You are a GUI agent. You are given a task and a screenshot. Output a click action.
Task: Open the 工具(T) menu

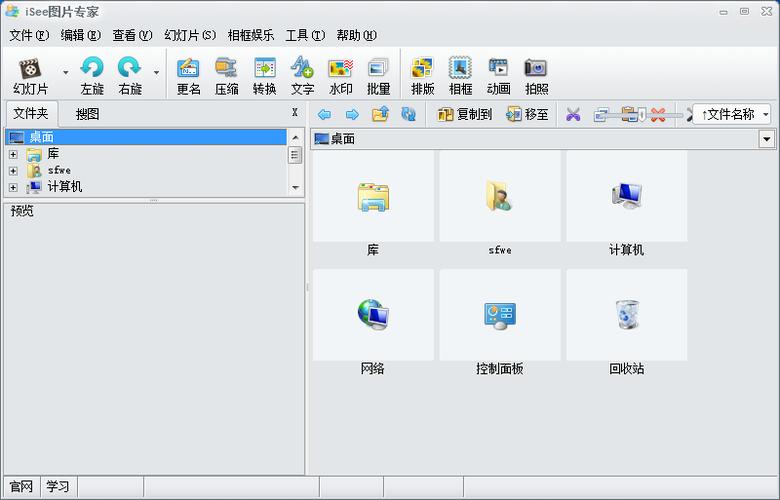coord(305,35)
